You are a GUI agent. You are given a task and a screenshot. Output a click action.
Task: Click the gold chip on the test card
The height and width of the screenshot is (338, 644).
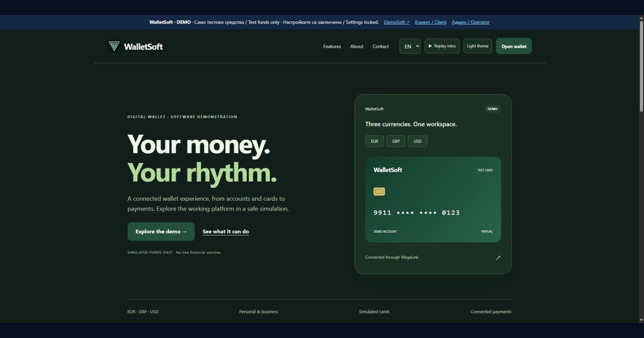coord(379,192)
